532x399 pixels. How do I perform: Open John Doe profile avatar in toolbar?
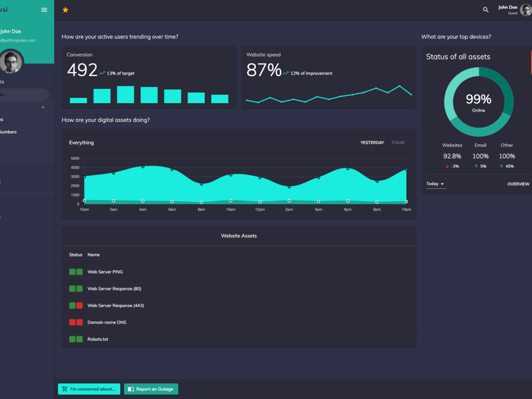click(526, 10)
